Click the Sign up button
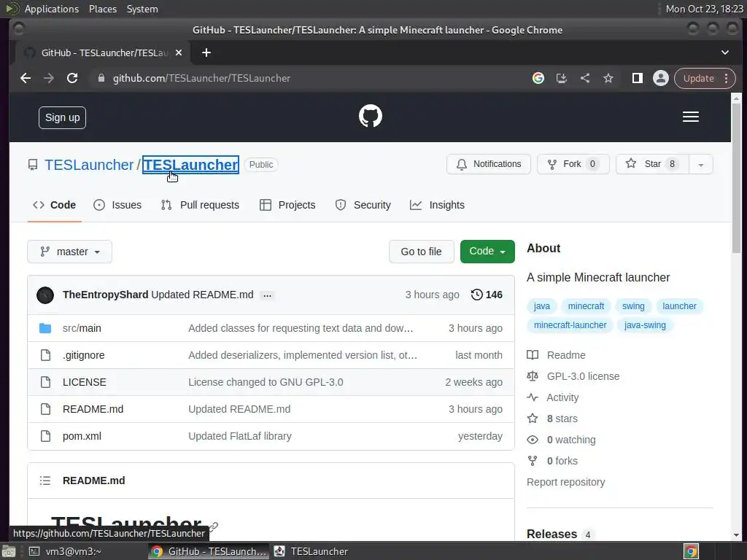 pos(63,117)
